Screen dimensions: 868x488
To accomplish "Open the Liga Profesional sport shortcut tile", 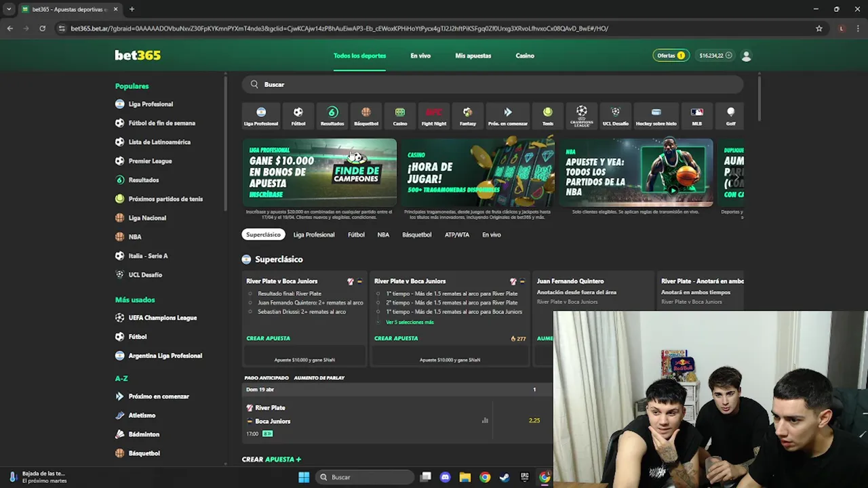I will pos(261,116).
